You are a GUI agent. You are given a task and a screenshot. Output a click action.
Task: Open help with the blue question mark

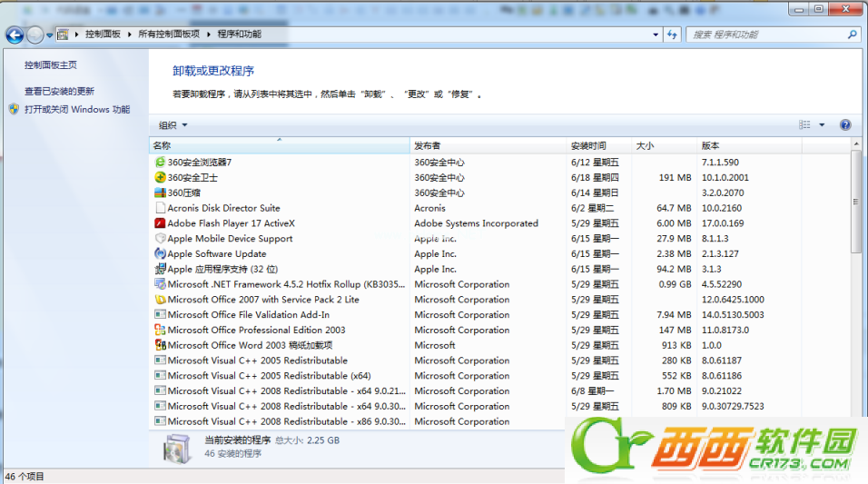click(x=845, y=124)
